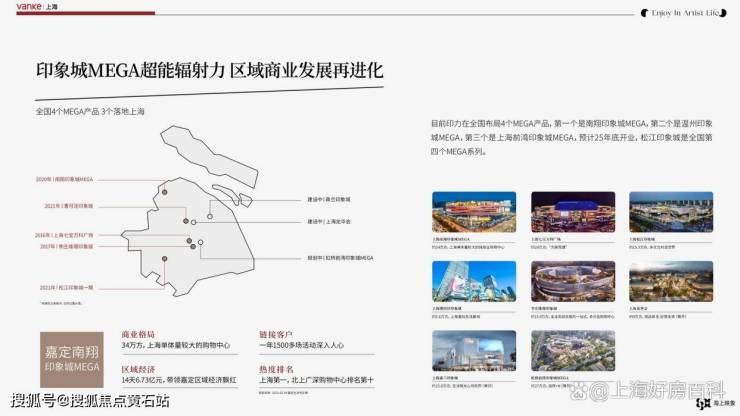Click the 南翔 filled map marker at top
The height and width of the screenshot is (416, 740).
coord(165,192)
